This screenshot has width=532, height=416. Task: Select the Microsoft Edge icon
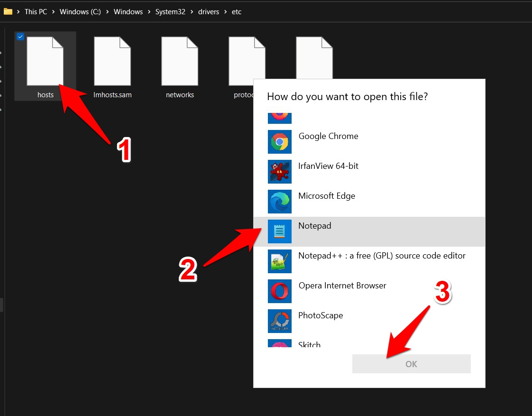[x=279, y=202]
